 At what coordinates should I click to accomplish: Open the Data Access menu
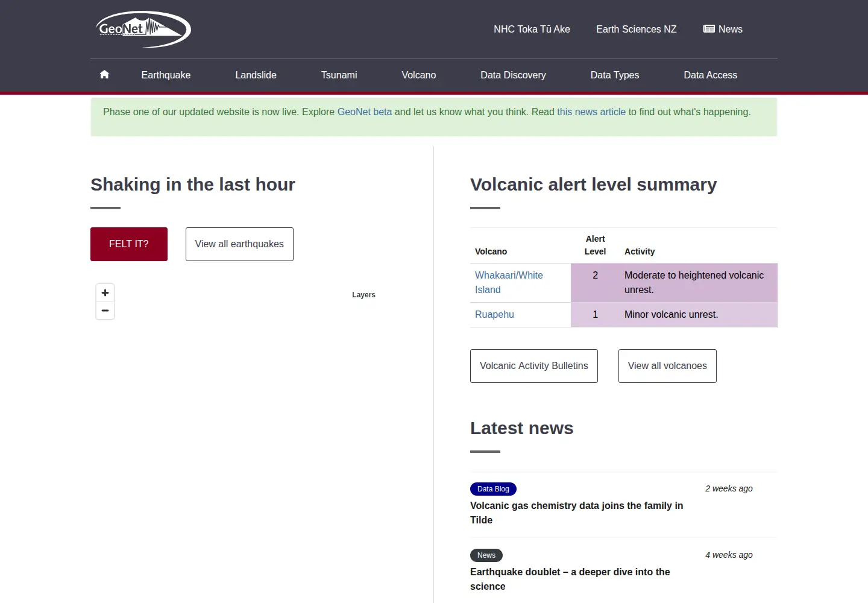pos(710,75)
